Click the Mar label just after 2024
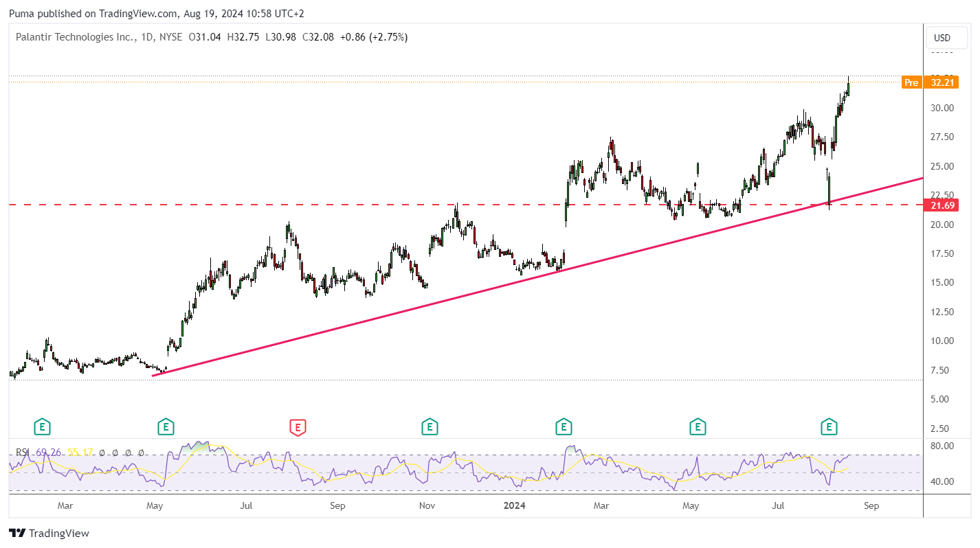The image size is (980, 548). (x=601, y=506)
